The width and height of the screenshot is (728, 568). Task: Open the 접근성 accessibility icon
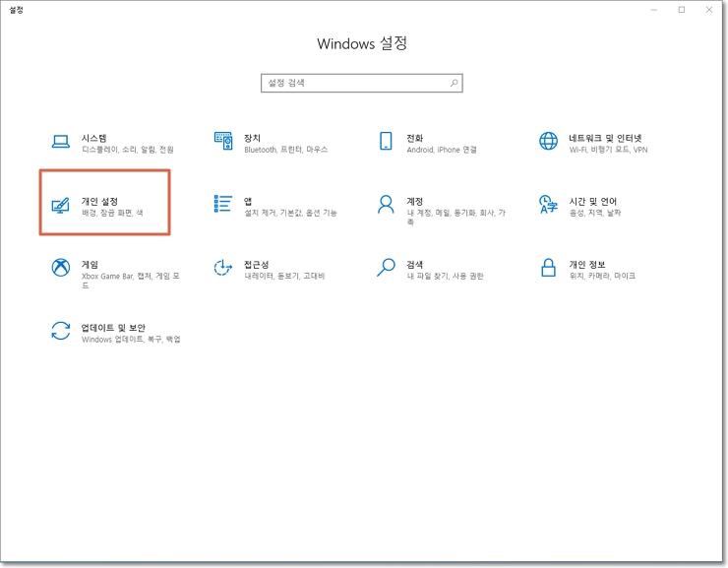click(223, 268)
